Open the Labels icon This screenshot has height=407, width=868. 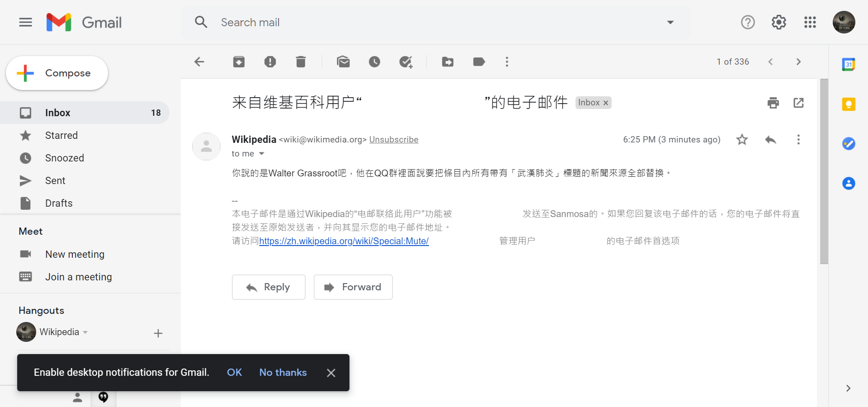coord(479,62)
